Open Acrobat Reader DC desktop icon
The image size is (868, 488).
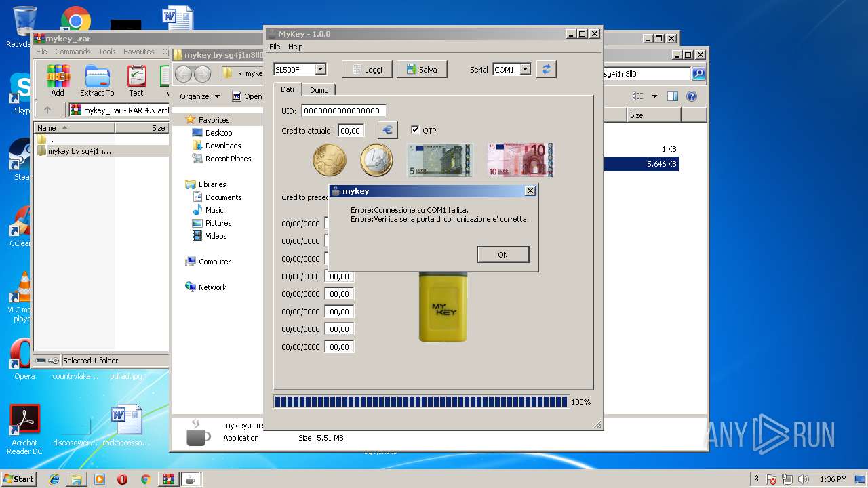coord(24,430)
